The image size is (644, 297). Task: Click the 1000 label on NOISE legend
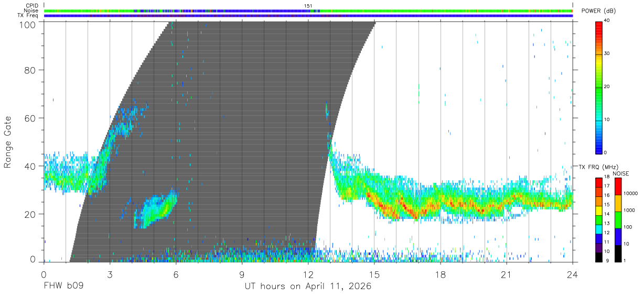tap(630, 210)
